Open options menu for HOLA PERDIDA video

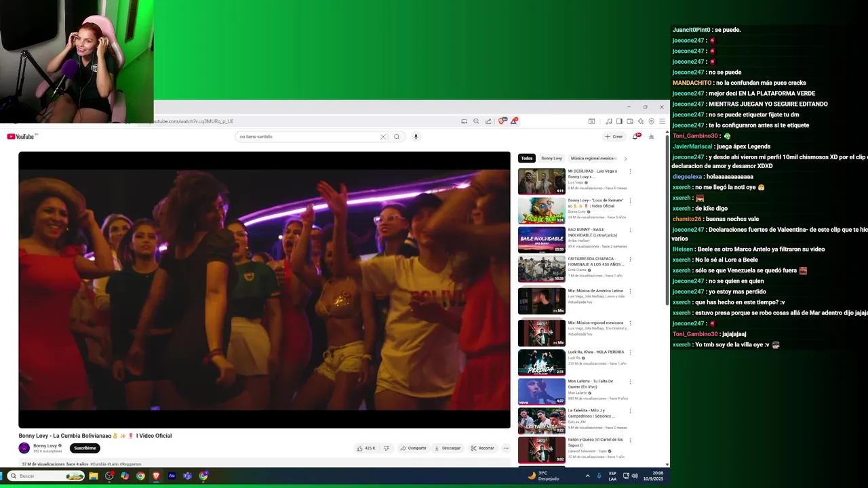click(630, 352)
